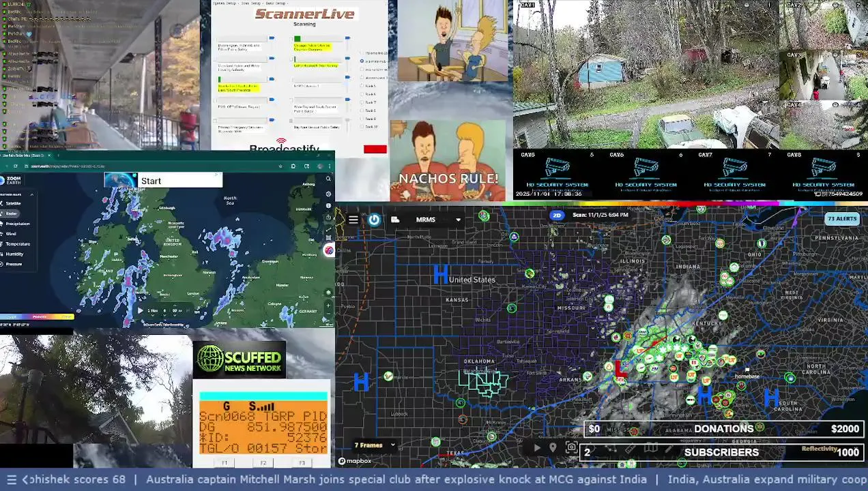Screen dimensions: 868x491
Task: Click the NACHOS RULE! cartoon thumbnail
Action: [448, 161]
